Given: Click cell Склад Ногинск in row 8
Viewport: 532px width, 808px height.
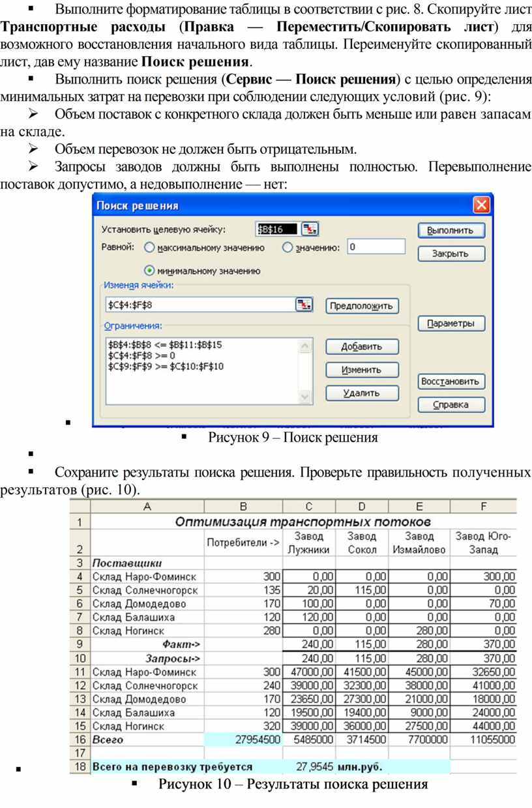Looking at the screenshot, I should point(147,631).
